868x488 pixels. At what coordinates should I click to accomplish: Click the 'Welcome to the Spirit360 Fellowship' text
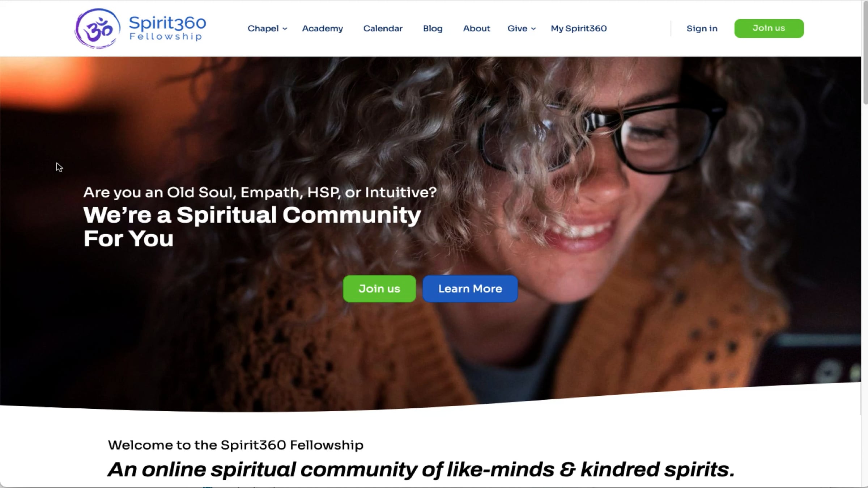click(235, 445)
